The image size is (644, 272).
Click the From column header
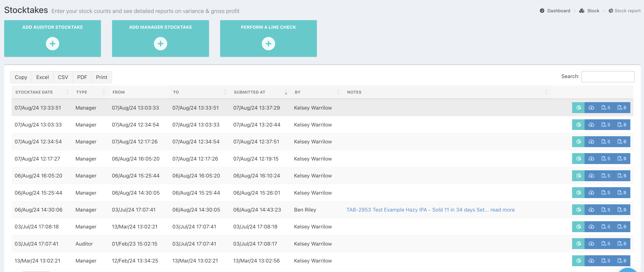pyautogui.click(x=139, y=92)
